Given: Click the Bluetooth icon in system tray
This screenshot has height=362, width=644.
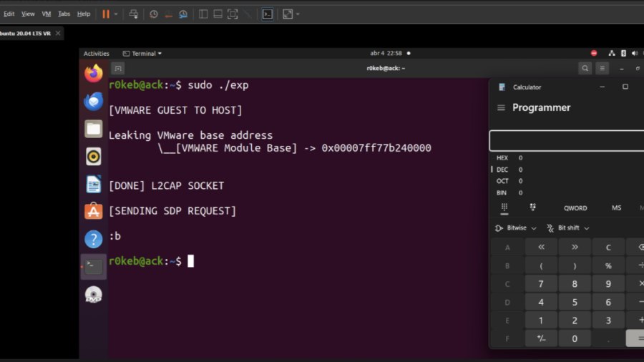Looking at the screenshot, I should click(x=623, y=54).
